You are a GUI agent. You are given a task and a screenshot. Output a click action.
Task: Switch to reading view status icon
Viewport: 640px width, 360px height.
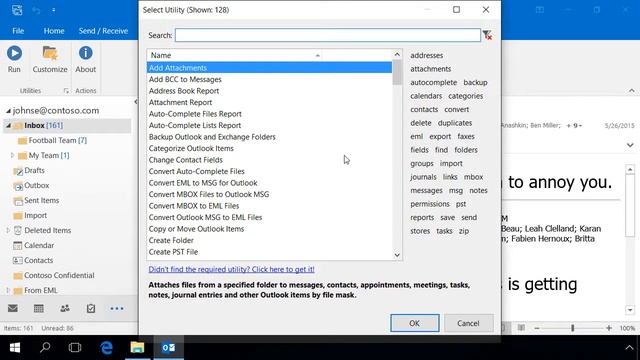[x=521, y=327]
